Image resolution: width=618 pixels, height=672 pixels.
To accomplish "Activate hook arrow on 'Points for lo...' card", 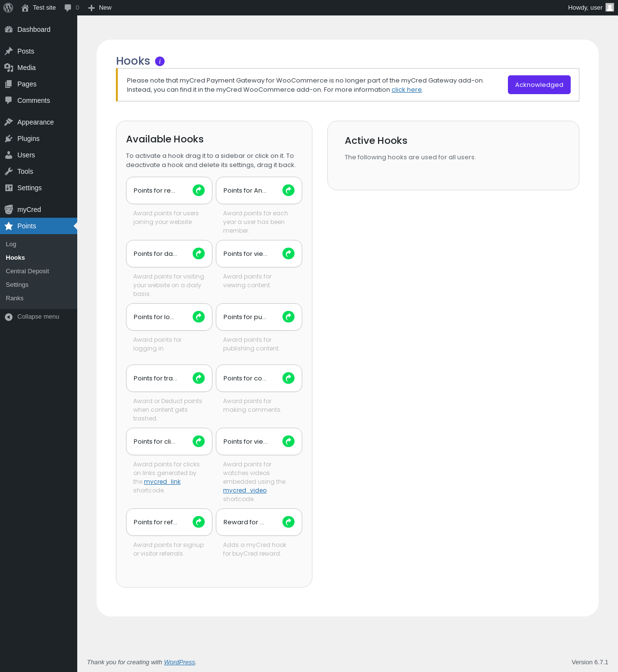I will (x=198, y=317).
